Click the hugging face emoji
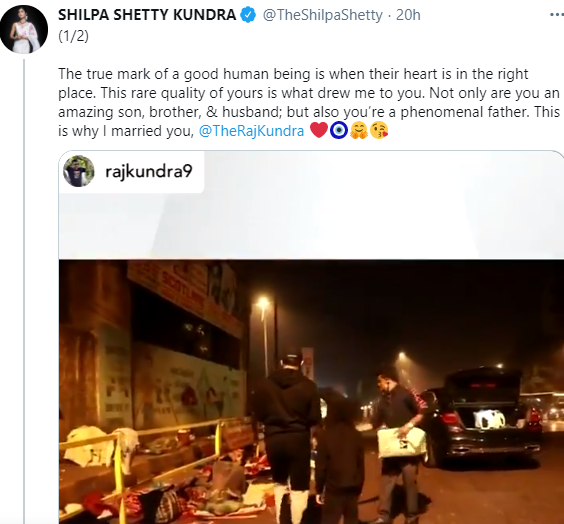564x524 pixels. pyautogui.click(x=359, y=130)
